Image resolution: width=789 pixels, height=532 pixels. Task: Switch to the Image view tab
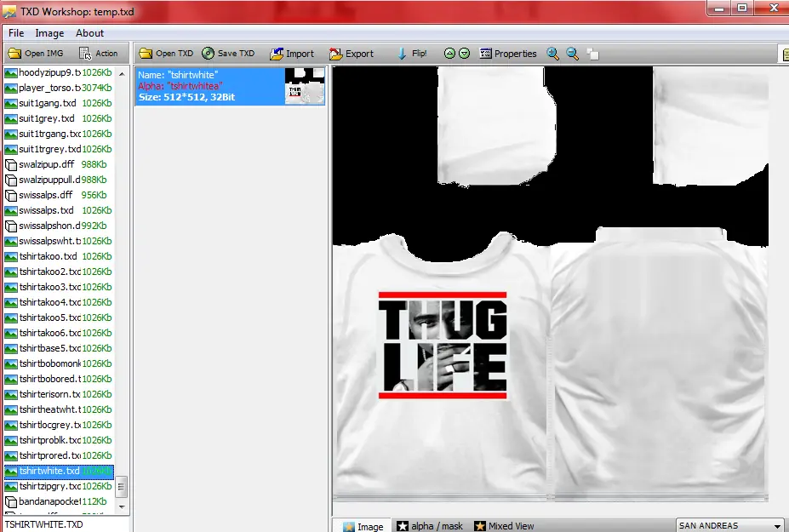click(x=363, y=526)
